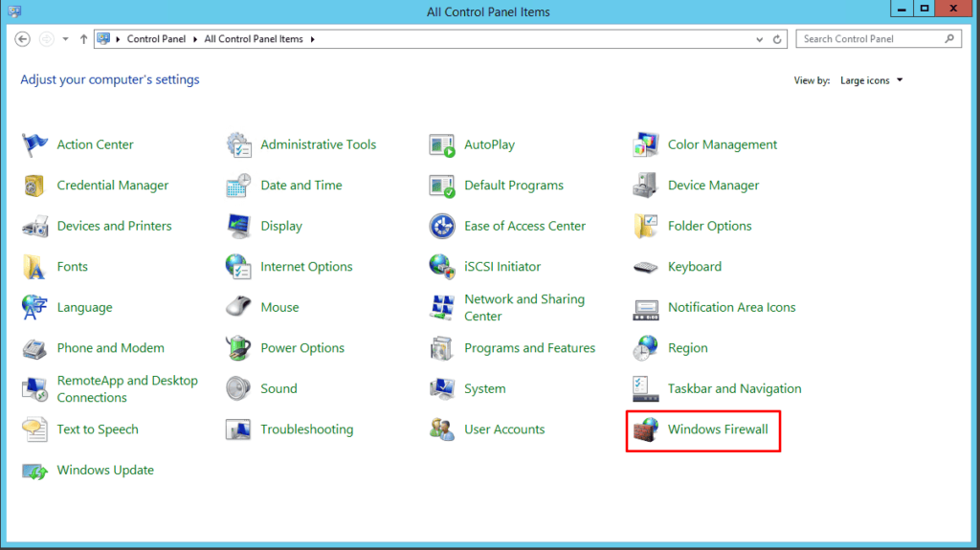Go up one level with the Up arrow
This screenshot has width=980, height=550.
83,39
